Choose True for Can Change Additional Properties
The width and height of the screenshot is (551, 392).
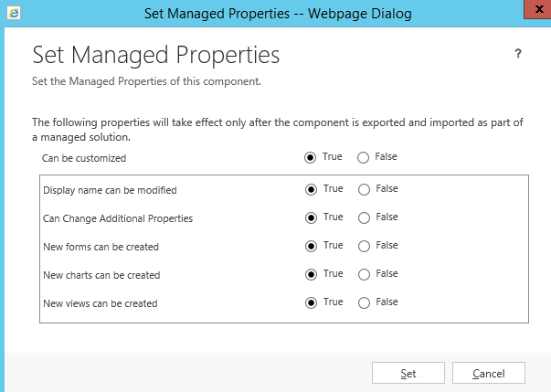[311, 217]
